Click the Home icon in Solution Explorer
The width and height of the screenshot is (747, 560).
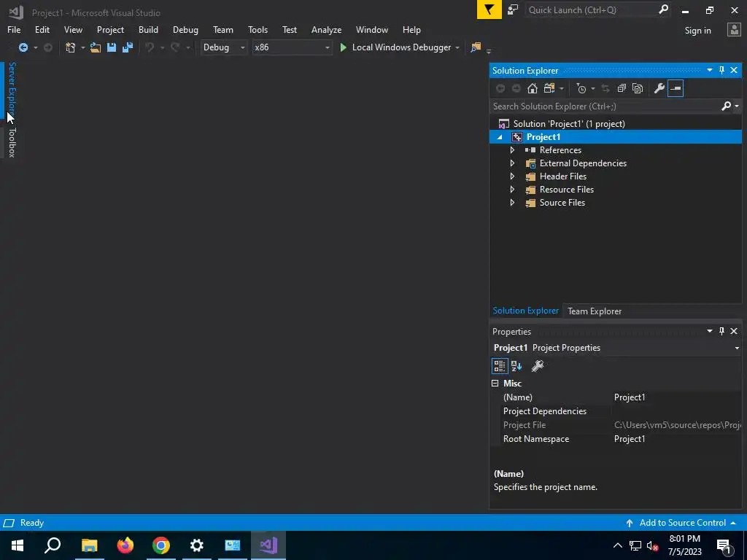(532, 88)
